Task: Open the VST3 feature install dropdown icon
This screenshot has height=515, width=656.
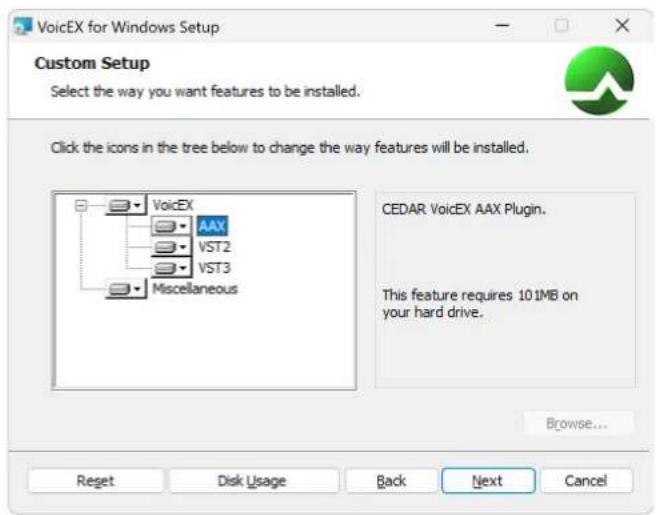Action: 171,268
